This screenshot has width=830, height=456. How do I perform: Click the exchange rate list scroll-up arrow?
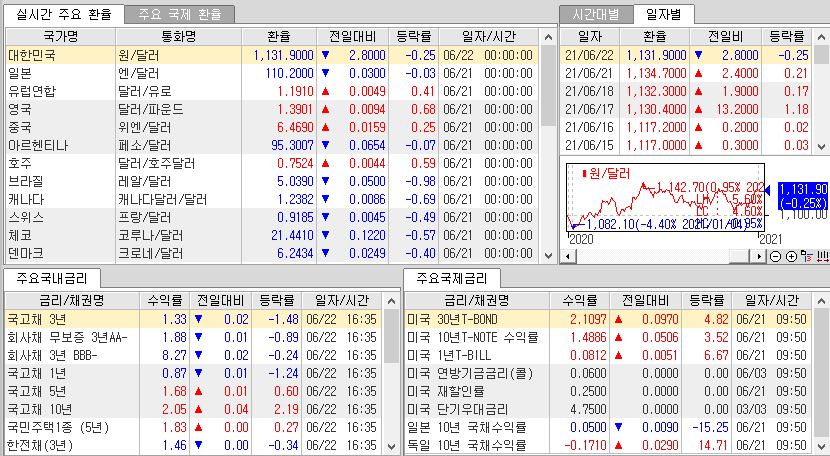(548, 37)
